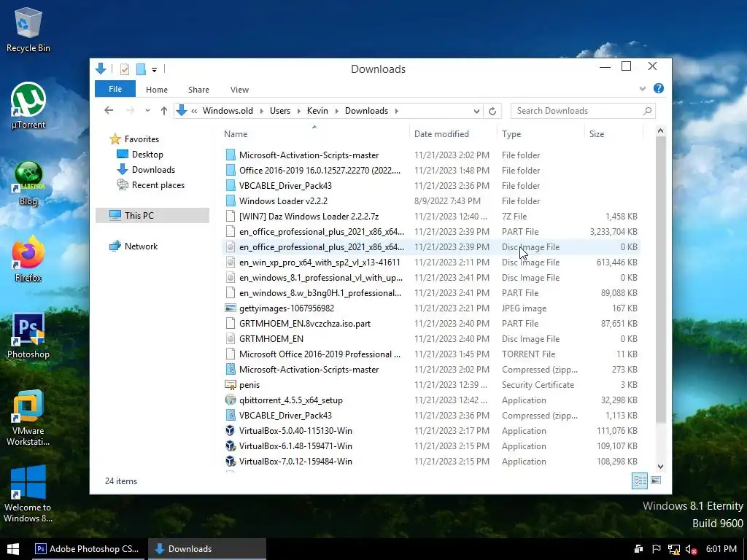Select Windows Loader v2.2.2 folder icon
This screenshot has height=560, width=747.
pos(231,201)
